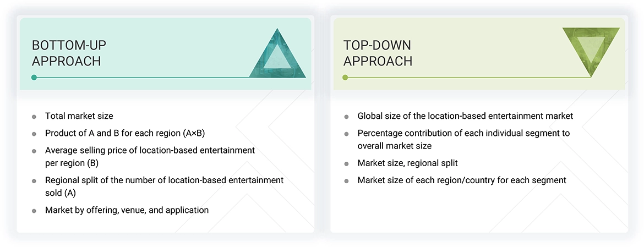Click the bullet beside Total market size
The width and height of the screenshot is (644, 247).
[x=34, y=117]
